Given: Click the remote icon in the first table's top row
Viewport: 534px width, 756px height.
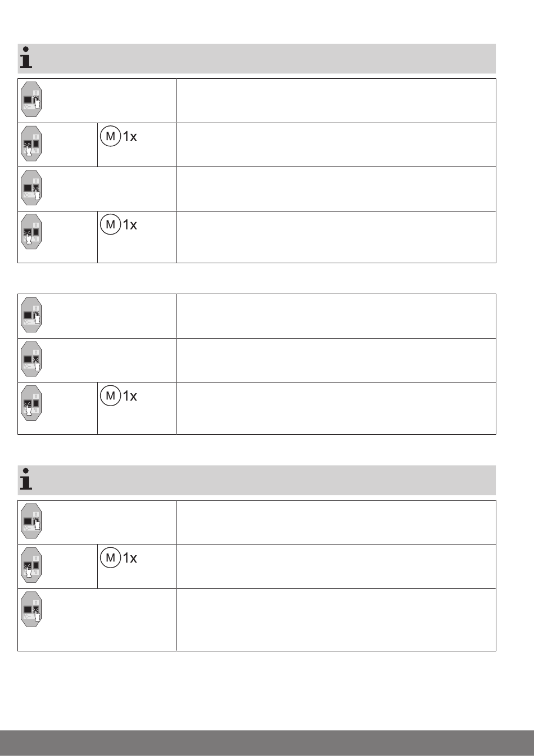Looking at the screenshot, I should pos(32,100).
